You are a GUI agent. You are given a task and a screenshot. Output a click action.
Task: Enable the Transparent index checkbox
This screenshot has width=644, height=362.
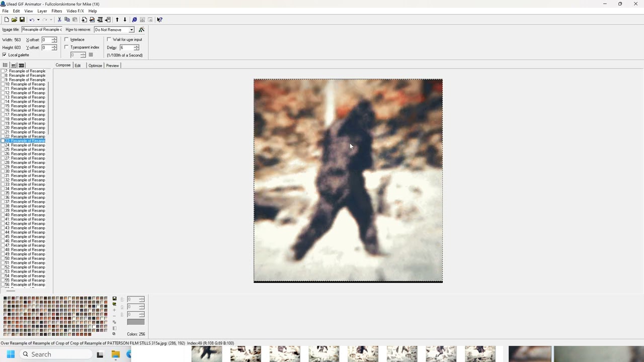(66, 47)
